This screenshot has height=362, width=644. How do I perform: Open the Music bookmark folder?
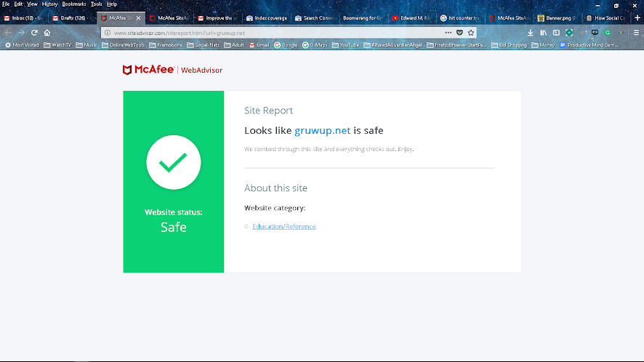coord(86,45)
